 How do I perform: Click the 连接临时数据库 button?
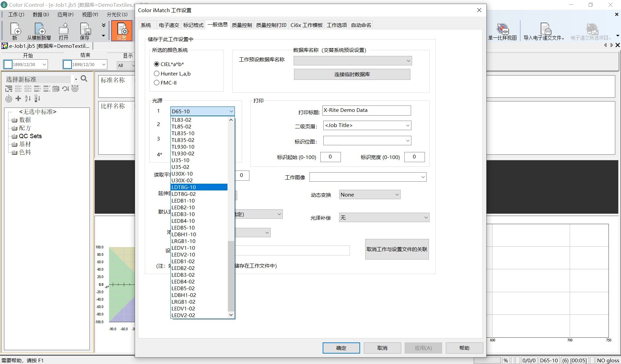tap(352, 74)
